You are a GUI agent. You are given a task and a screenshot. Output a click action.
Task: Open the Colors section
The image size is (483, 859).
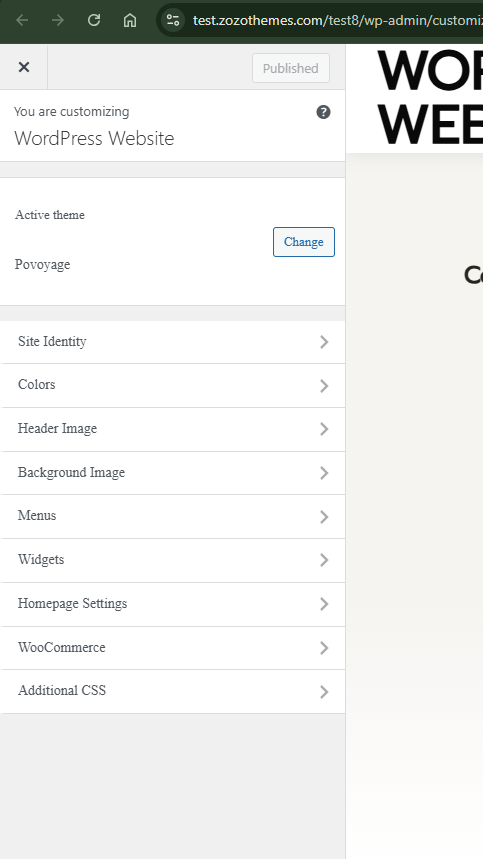[172, 385]
